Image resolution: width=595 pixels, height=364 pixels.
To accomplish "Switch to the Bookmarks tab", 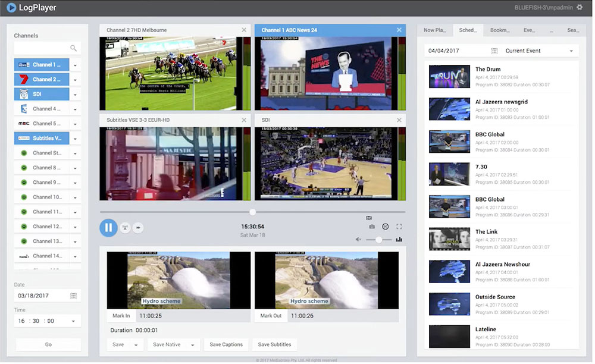I will click(501, 30).
